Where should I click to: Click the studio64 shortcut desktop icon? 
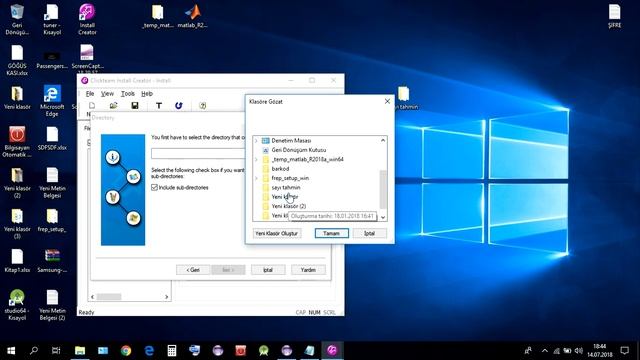click(x=17, y=305)
